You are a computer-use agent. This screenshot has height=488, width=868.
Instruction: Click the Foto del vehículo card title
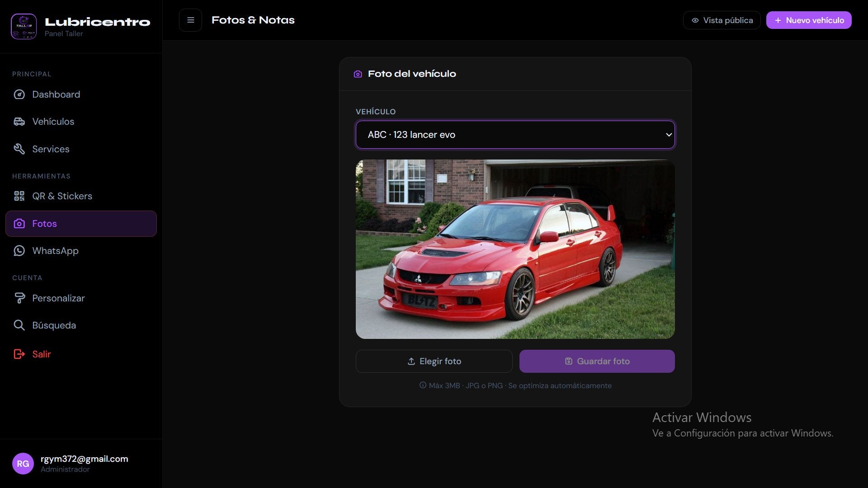pyautogui.click(x=412, y=74)
